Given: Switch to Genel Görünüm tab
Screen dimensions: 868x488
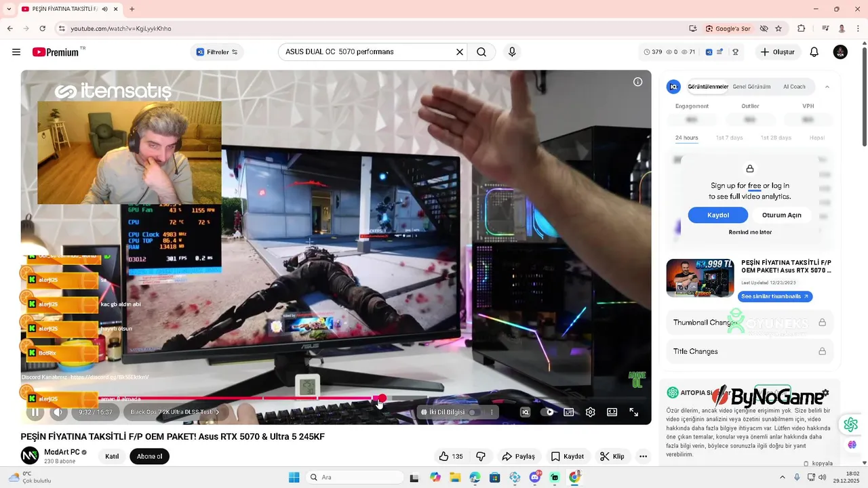Looking at the screenshot, I should click(751, 87).
